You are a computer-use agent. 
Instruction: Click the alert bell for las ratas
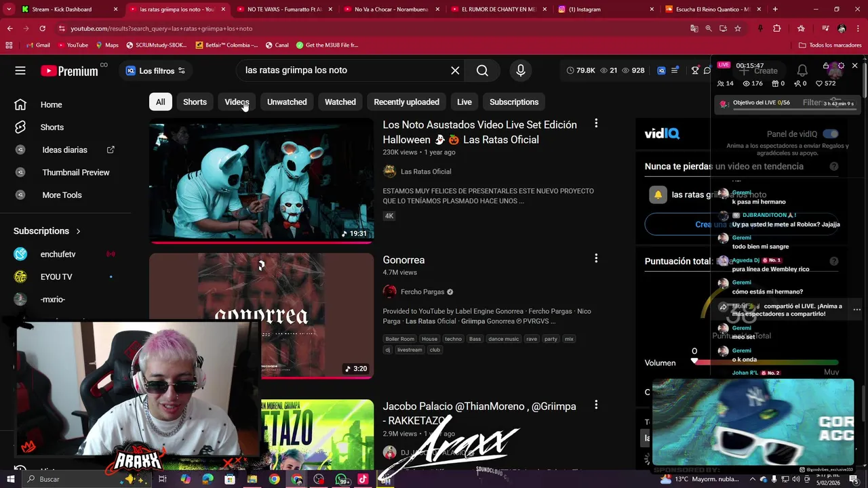pyautogui.click(x=658, y=195)
